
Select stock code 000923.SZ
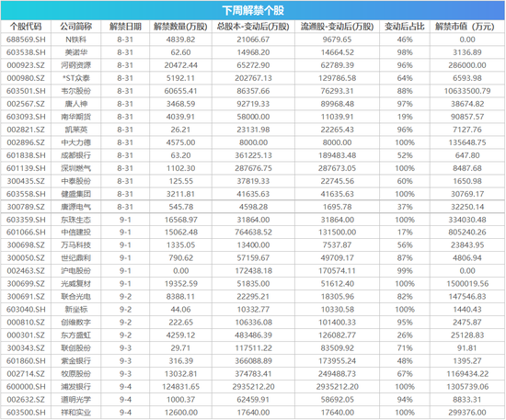pos(26,65)
